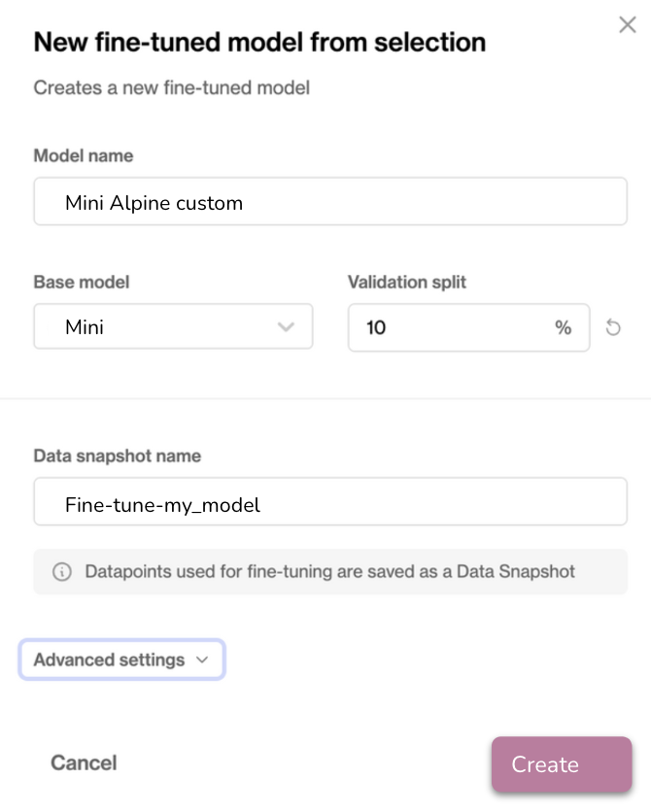Click the "Creates a new fine-tuned model" subtitle
Viewport: 651px width, 812px height.
point(171,88)
